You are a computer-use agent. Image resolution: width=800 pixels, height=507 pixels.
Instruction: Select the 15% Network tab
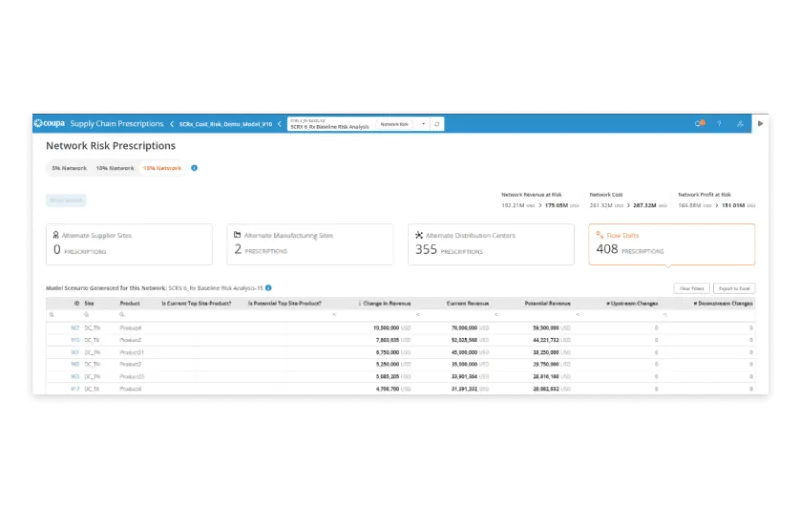tap(162, 168)
